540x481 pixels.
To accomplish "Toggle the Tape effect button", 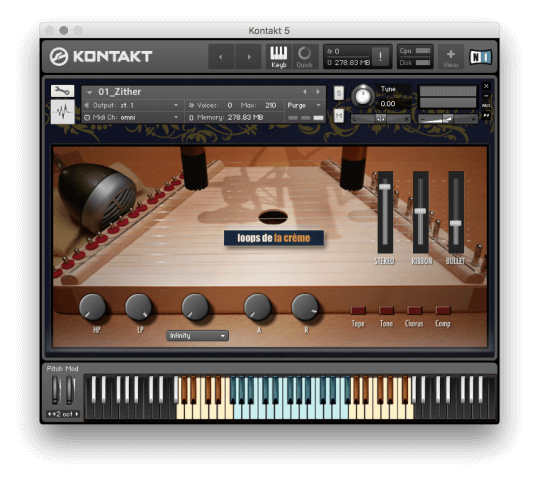I will pos(358,310).
